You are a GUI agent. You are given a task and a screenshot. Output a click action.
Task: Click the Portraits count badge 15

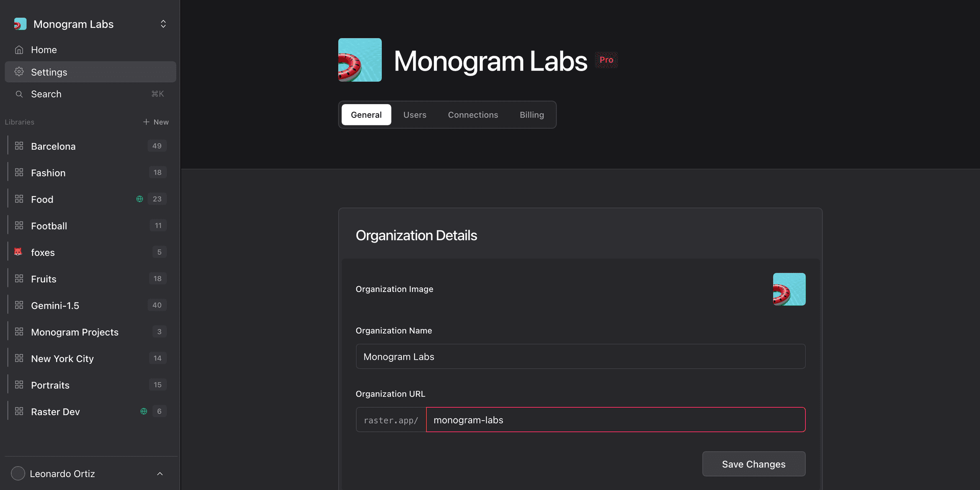coord(157,385)
